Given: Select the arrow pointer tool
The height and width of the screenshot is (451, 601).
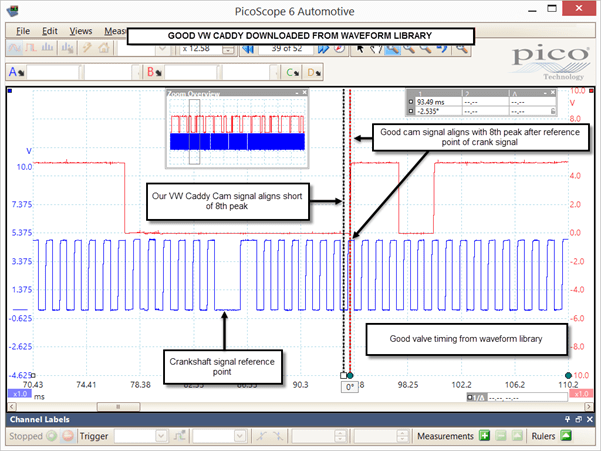Looking at the screenshot, I should pyautogui.click(x=360, y=49).
